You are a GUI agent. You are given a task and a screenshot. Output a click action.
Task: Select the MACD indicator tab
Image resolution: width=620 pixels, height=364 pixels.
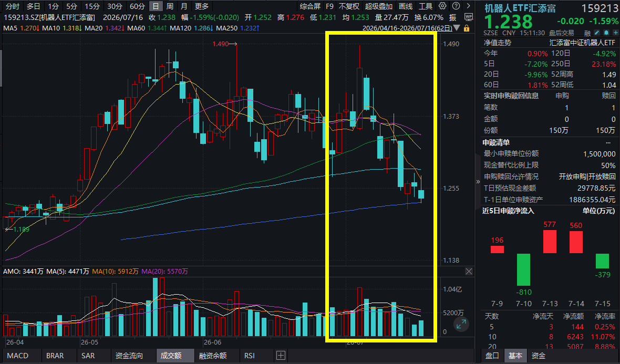pyautogui.click(x=18, y=356)
